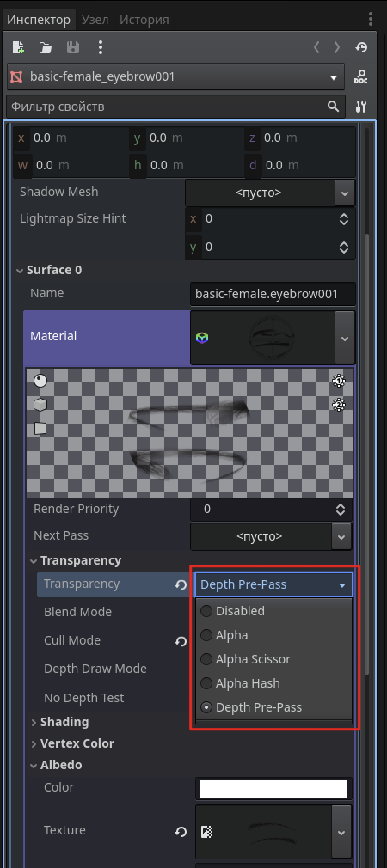Open the basic-female_eyebrow001 object selector
Image resolution: width=387 pixels, height=868 pixels.
[x=175, y=77]
